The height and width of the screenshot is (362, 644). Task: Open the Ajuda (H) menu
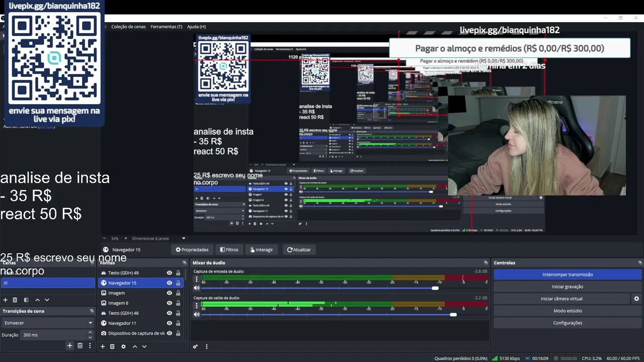point(196,27)
